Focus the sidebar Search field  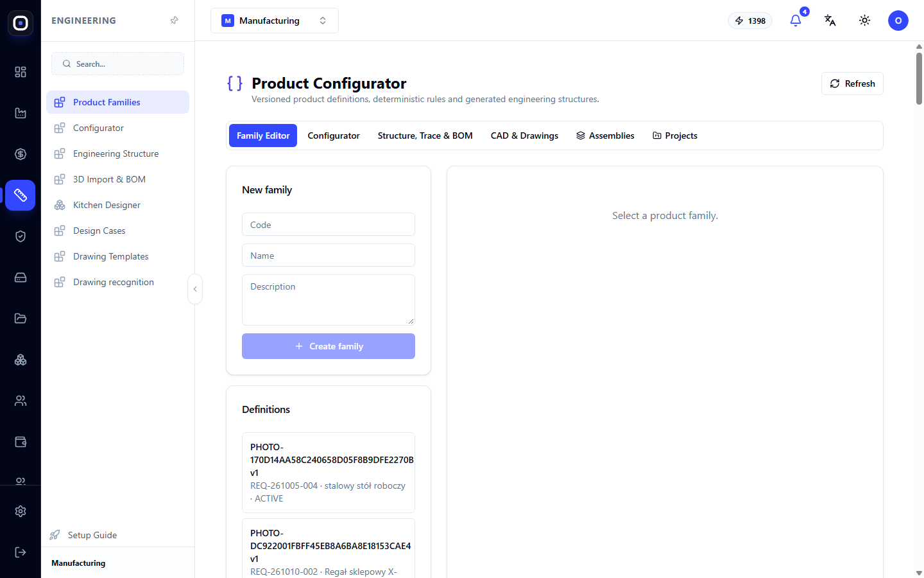pos(117,64)
